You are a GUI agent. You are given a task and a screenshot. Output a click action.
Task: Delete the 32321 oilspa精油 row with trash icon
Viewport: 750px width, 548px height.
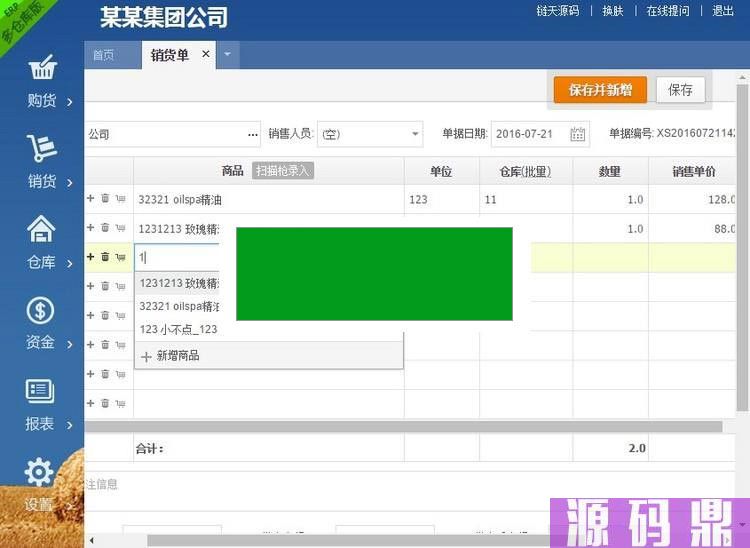105,198
